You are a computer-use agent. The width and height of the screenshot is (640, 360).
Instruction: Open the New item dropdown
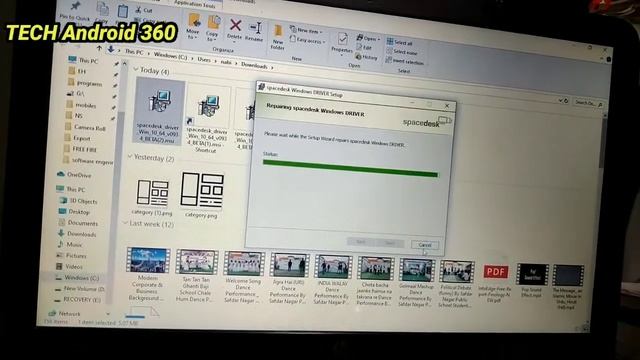point(306,30)
